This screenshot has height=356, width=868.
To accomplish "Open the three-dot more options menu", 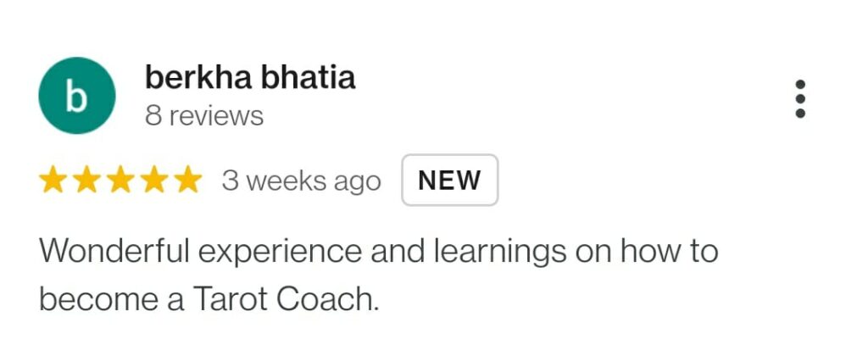I will 800,100.
